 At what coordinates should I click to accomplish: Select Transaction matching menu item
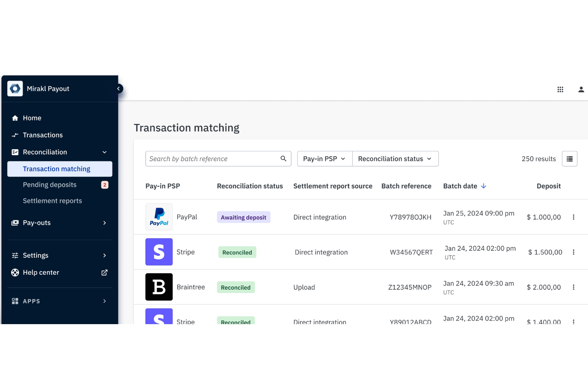pos(60,169)
